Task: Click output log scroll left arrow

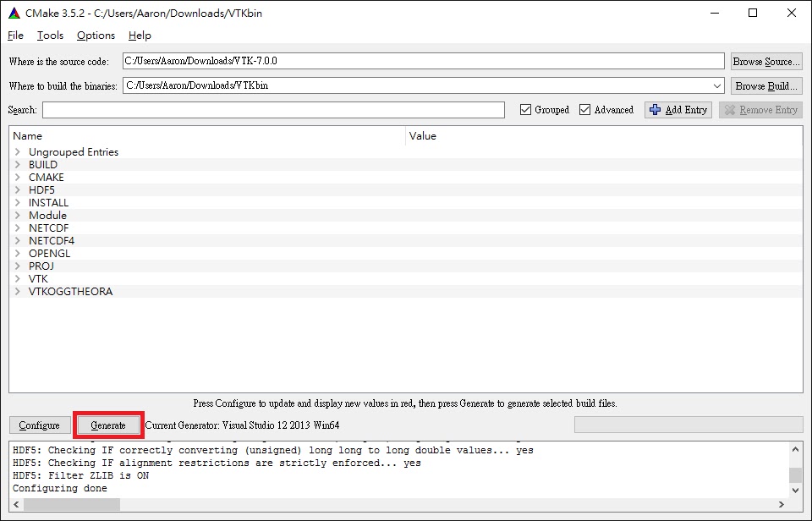Action: pos(16,504)
